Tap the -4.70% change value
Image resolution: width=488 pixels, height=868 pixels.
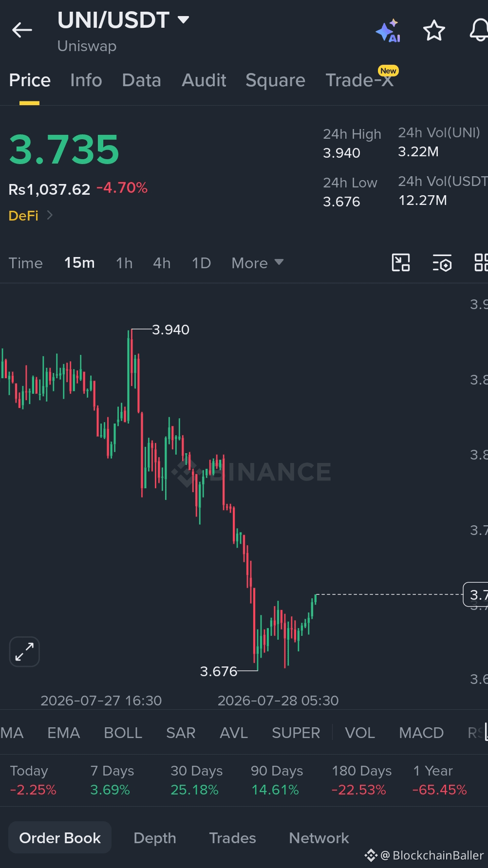point(122,188)
